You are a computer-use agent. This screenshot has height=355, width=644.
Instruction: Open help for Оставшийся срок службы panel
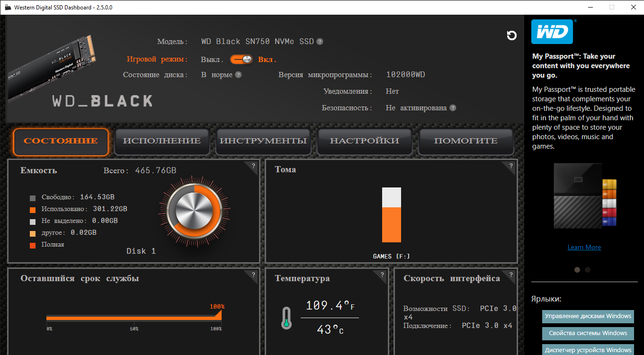253,275
